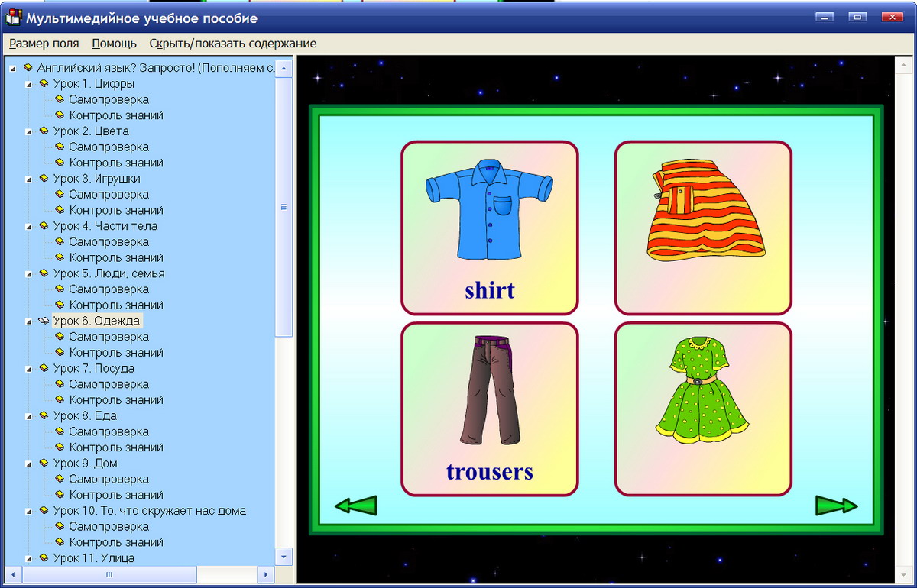Open Самопроверка under Урок 2. Цвета

[109, 147]
